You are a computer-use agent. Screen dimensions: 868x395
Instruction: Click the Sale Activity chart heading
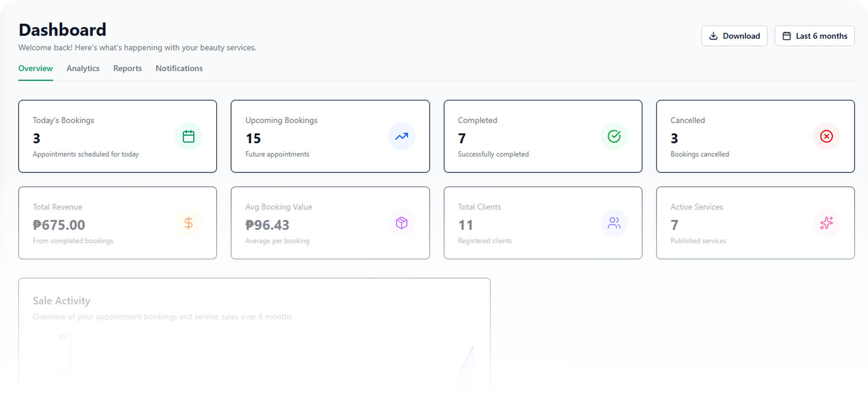pos(62,301)
